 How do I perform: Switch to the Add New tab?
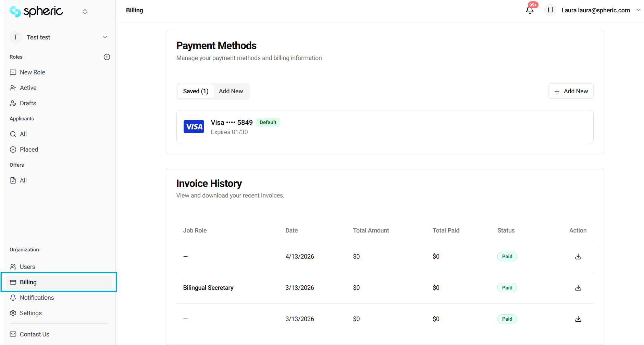pyautogui.click(x=231, y=91)
